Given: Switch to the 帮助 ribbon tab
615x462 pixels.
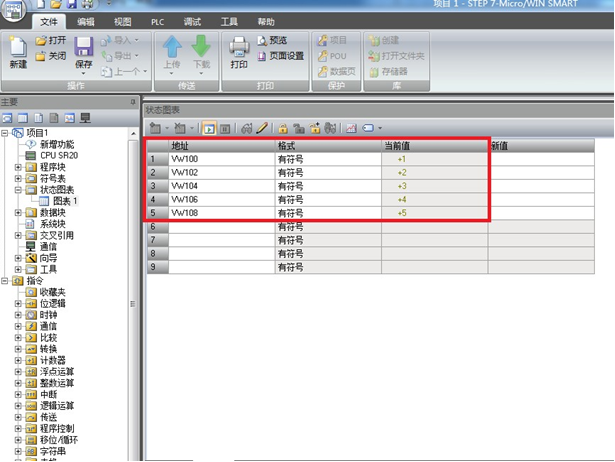Looking at the screenshot, I should (x=266, y=22).
